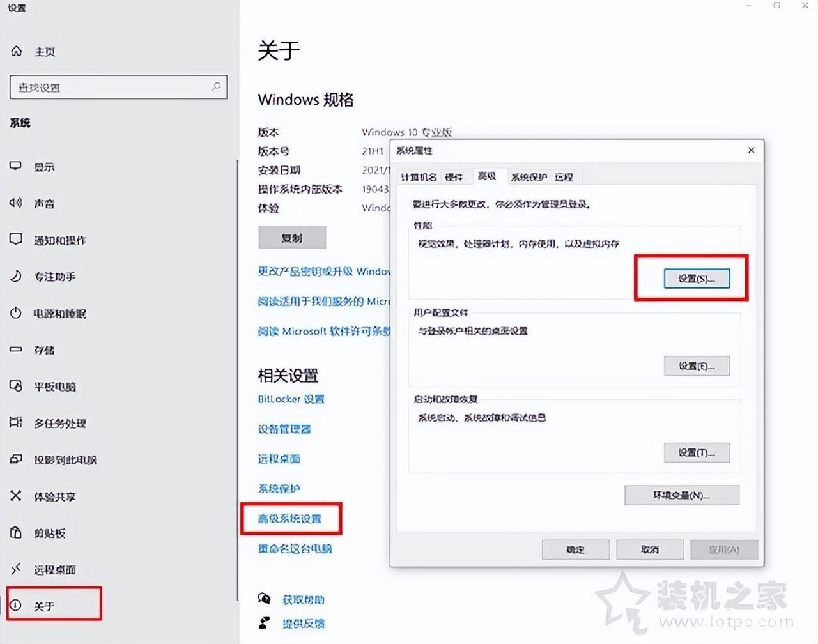Close the 系统属性 dialog

[751, 150]
